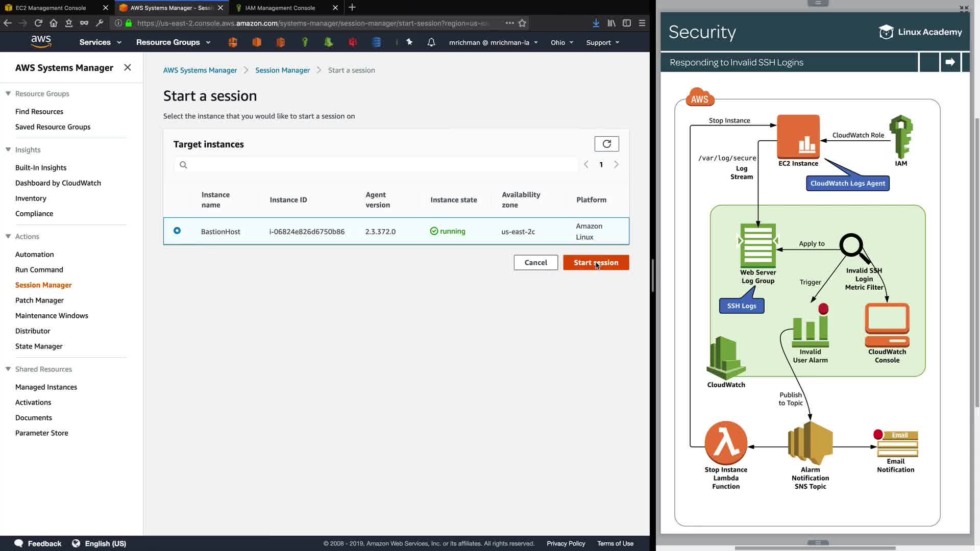Click the AWS logo home icon

[41, 42]
